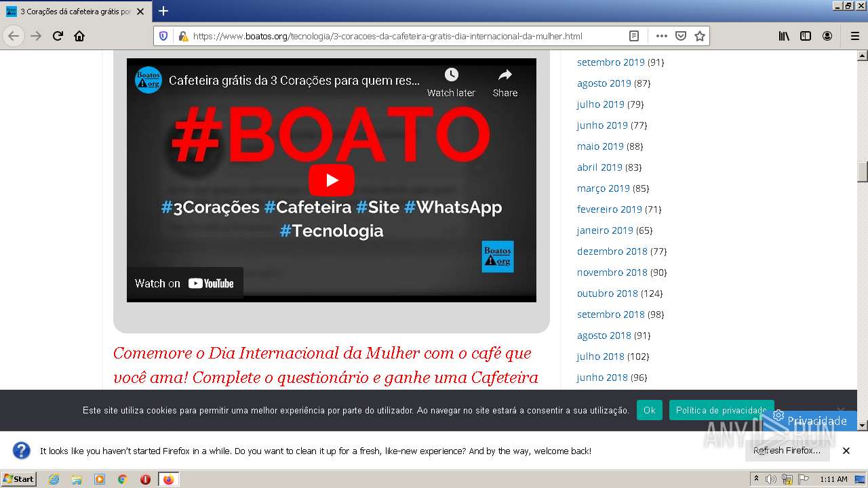The width and height of the screenshot is (868, 488).
Task: Click the blue question mark icon
Action: pyautogui.click(x=22, y=451)
